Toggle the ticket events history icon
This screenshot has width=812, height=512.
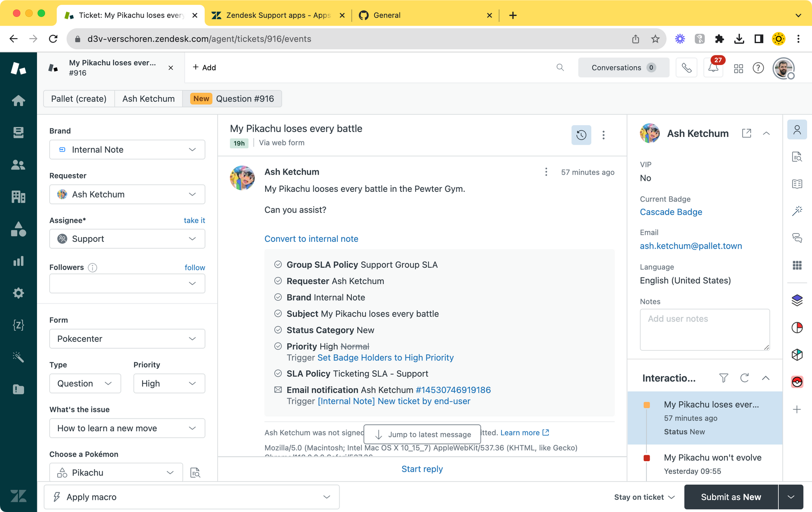pyautogui.click(x=581, y=135)
